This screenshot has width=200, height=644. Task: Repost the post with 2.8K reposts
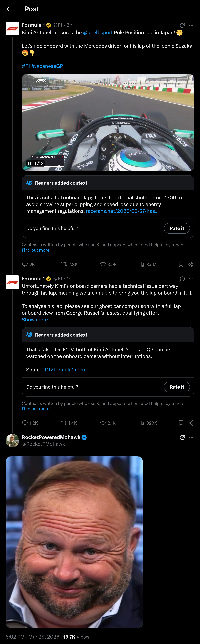pos(64,264)
